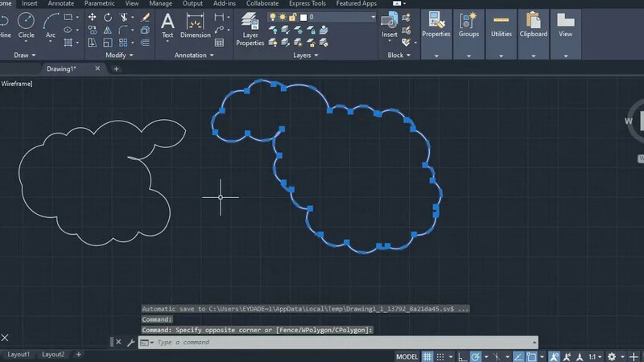Expand the Modify panel

coord(119,55)
